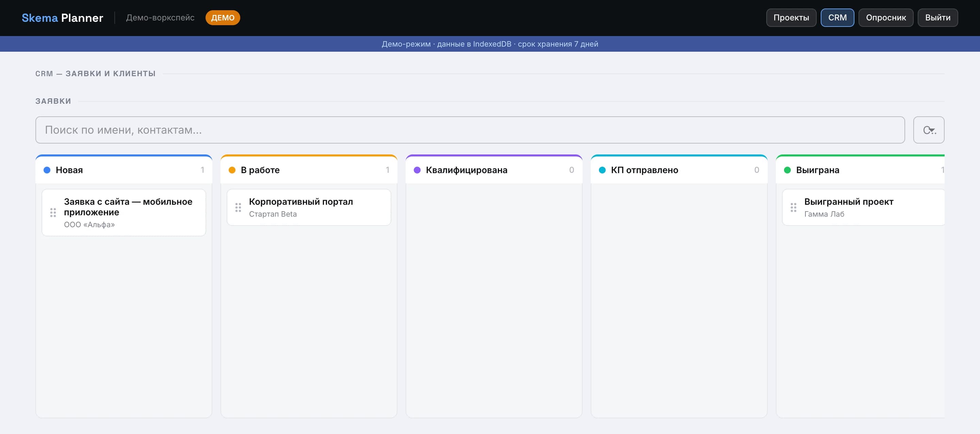Screen dimensions: 980x434
Task: Open the Опросник section
Action: tap(886, 18)
